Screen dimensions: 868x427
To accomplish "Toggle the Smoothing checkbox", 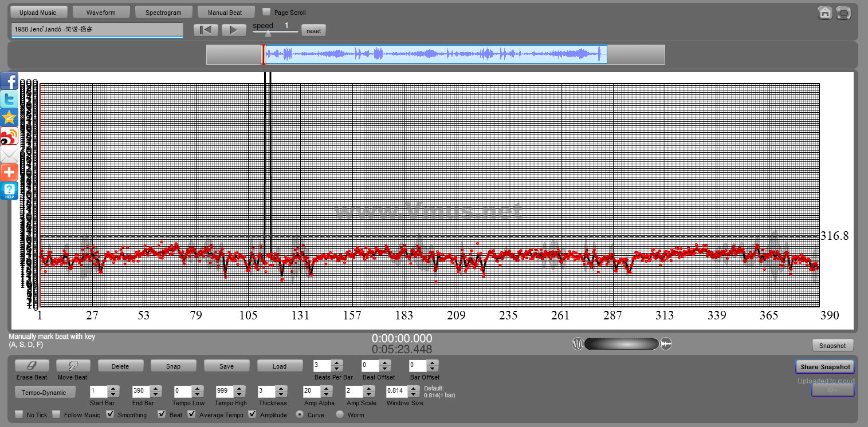I will coord(111,414).
